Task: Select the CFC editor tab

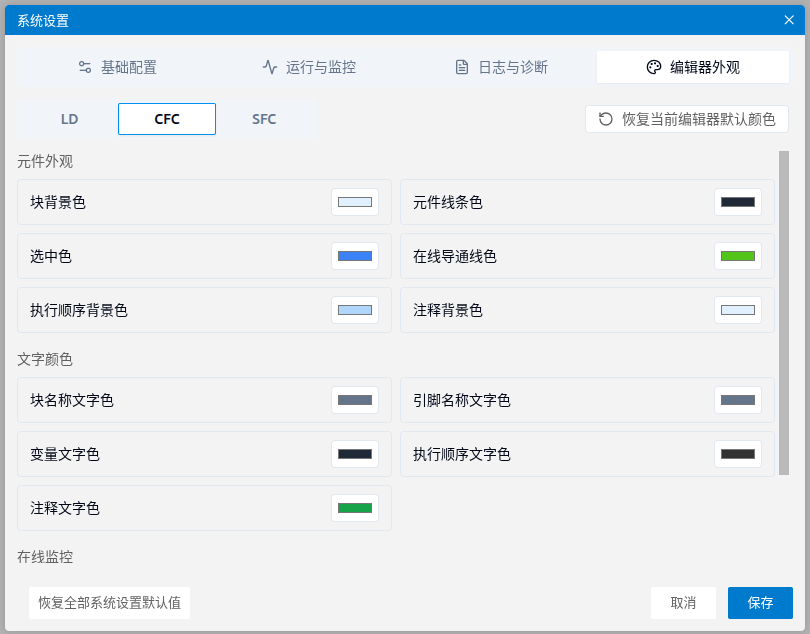Action: [167, 119]
